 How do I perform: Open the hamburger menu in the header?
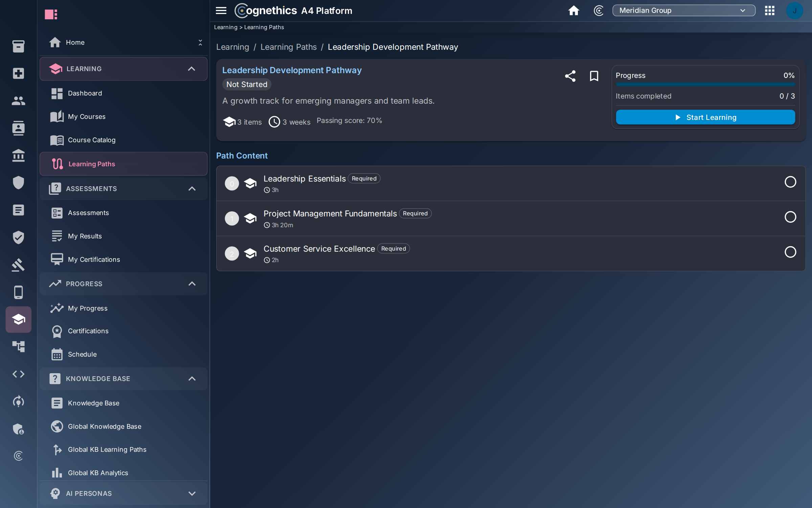point(221,10)
